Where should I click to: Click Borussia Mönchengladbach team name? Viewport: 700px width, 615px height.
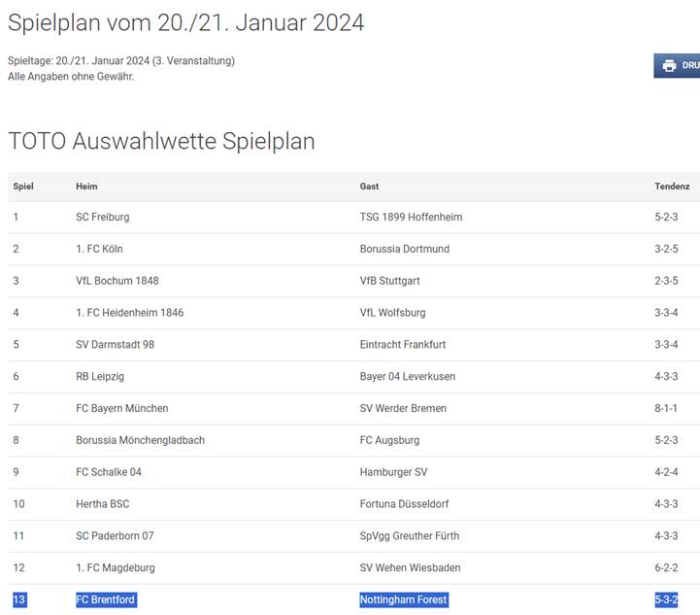coord(140,440)
